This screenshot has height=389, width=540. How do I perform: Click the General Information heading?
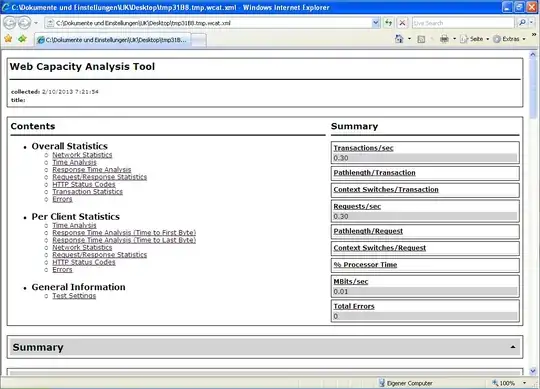(79, 287)
